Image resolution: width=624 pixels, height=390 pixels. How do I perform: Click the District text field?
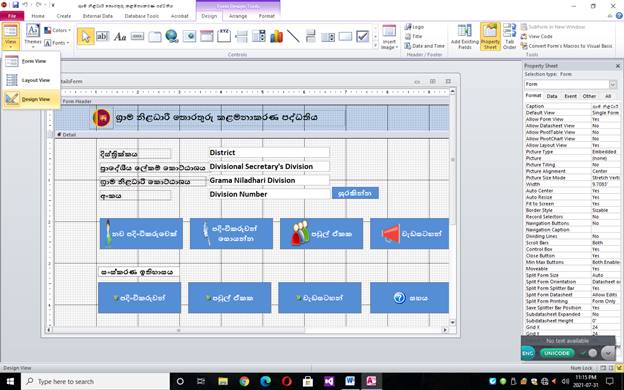point(269,152)
